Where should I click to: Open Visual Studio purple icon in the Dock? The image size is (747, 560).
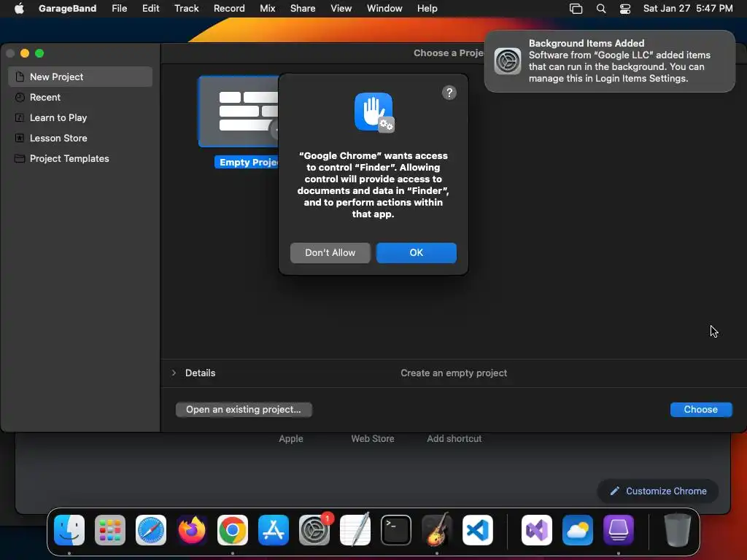[537, 530]
